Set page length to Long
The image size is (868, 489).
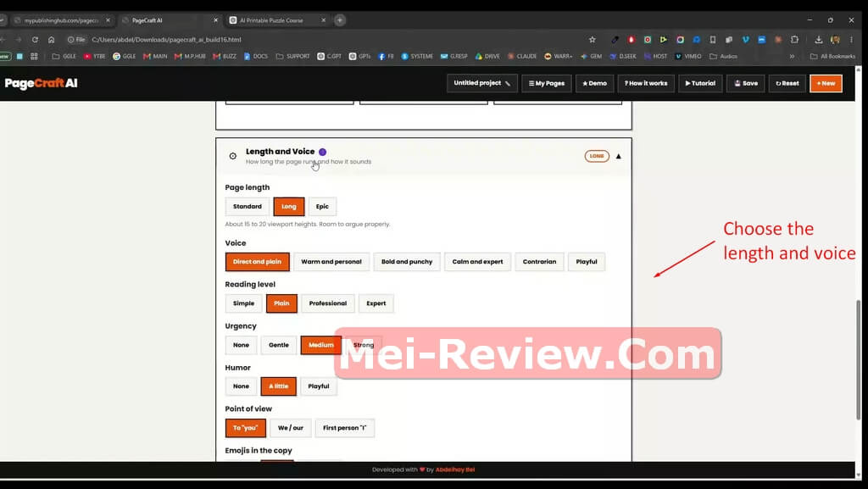(x=289, y=206)
